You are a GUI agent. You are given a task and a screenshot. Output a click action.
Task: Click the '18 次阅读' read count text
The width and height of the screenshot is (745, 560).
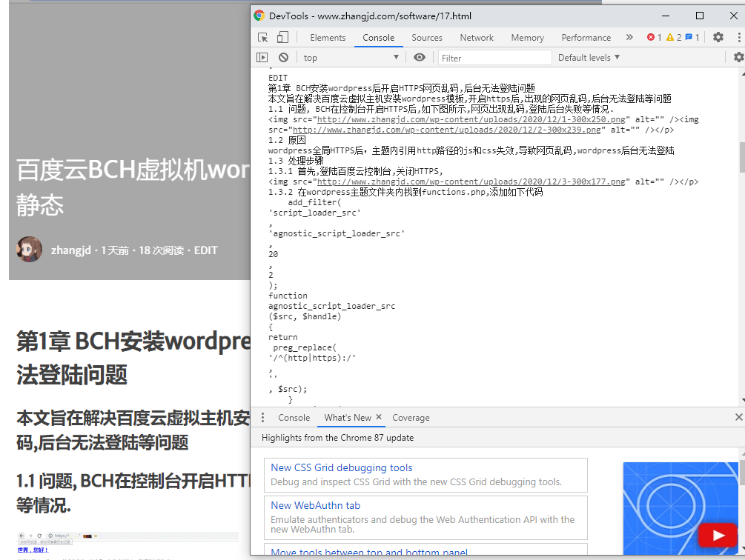click(161, 250)
